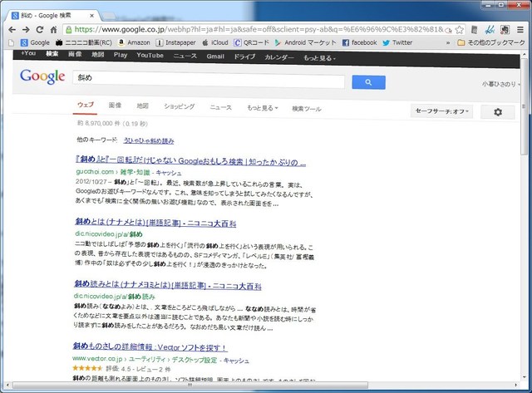The height and width of the screenshot is (393, 532).
Task: Open the Chrome menu icon
Action: 521,27
